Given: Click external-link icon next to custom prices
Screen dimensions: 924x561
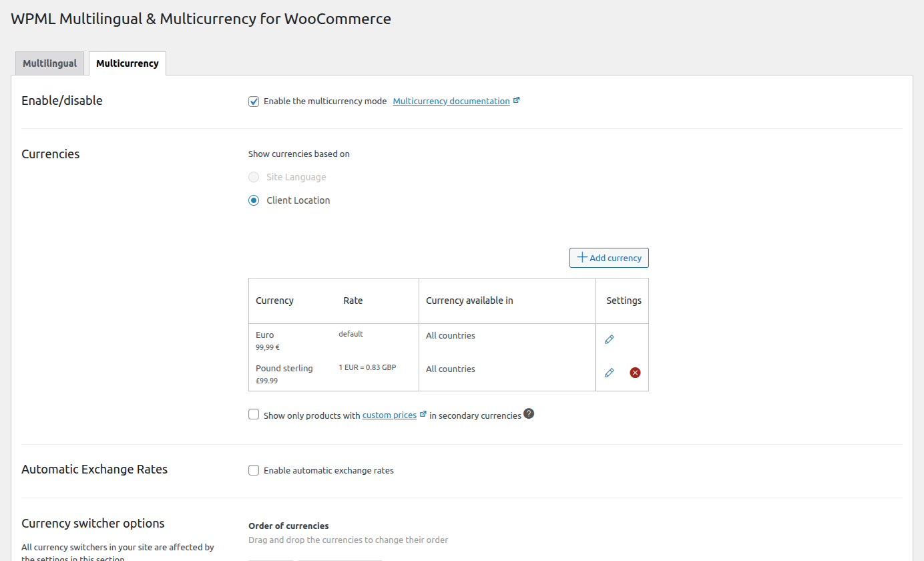Looking at the screenshot, I should click(423, 415).
